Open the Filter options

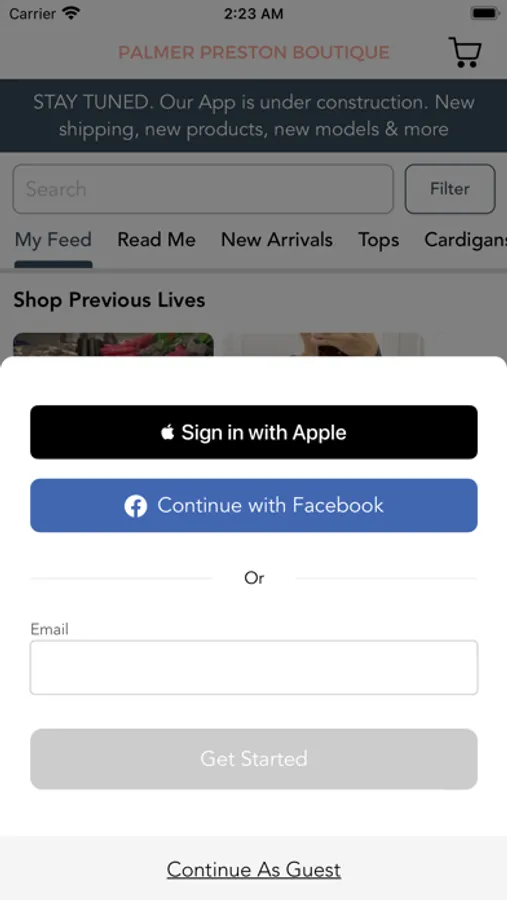[450, 189]
